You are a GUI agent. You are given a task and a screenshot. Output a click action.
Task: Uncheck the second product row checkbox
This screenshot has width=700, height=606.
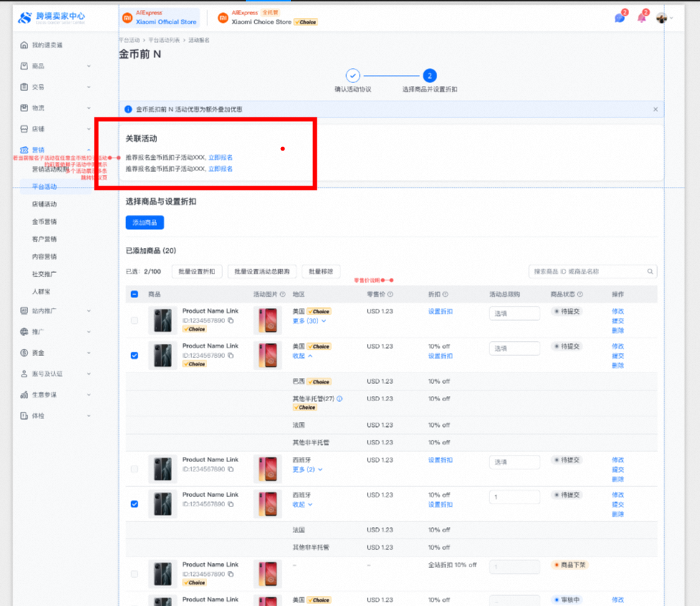pos(135,355)
